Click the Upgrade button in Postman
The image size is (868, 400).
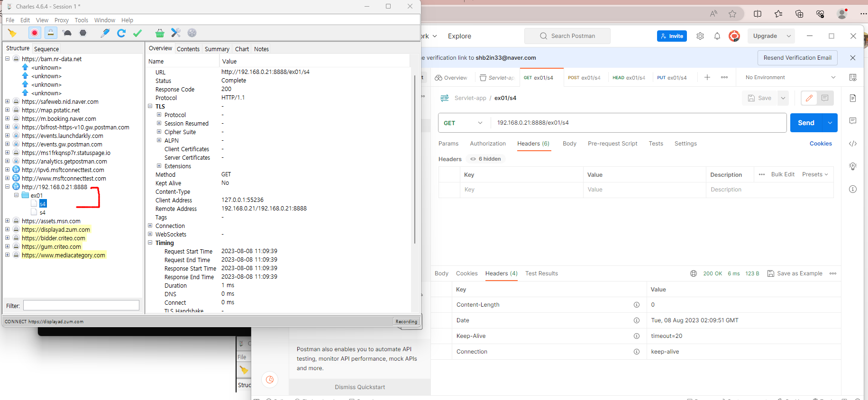(765, 36)
